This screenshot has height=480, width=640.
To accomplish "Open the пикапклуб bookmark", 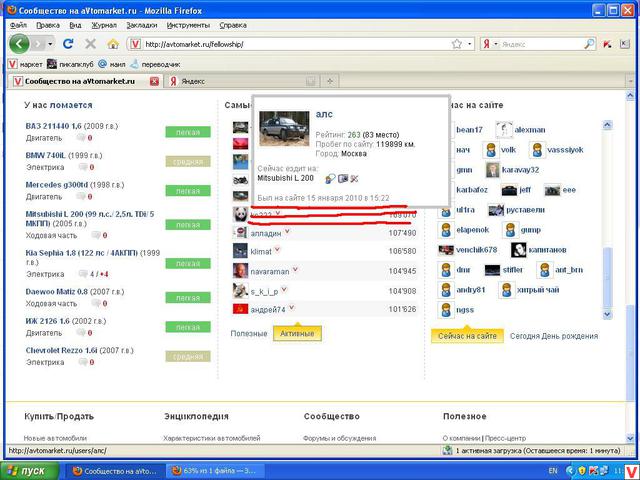I will [x=70, y=64].
